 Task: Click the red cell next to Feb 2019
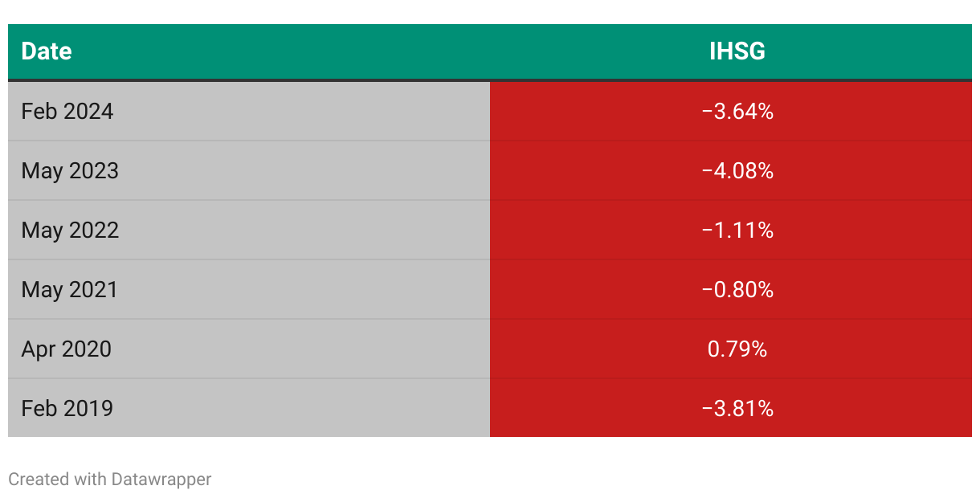731,408
